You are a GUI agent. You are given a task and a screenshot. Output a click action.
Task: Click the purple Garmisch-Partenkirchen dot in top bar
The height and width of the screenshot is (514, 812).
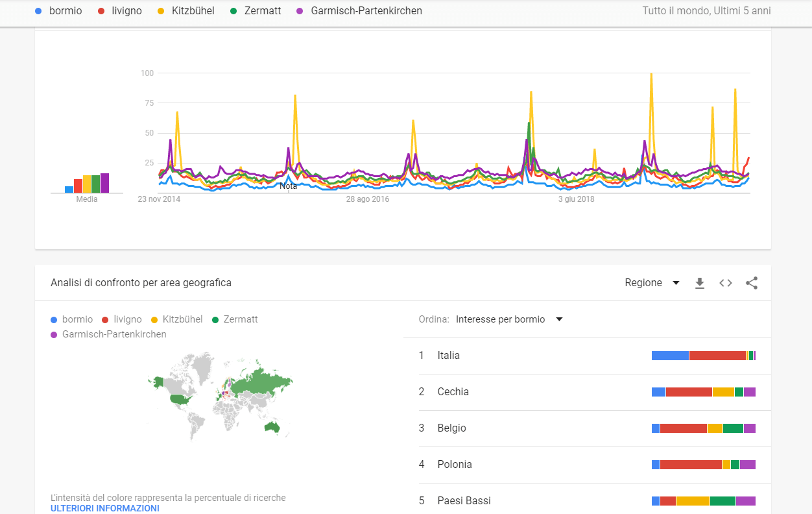(300, 11)
